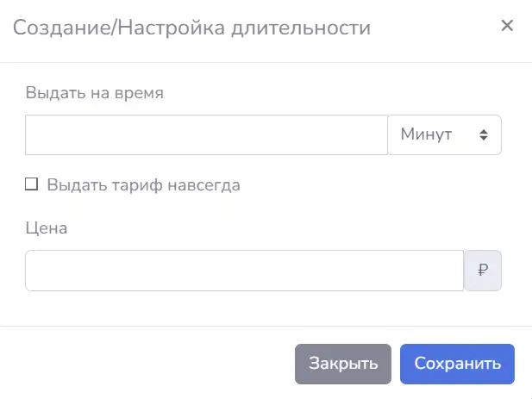The width and height of the screenshot is (532, 399).
Task: Save the duration with the Сохранить button
Action: (457, 364)
